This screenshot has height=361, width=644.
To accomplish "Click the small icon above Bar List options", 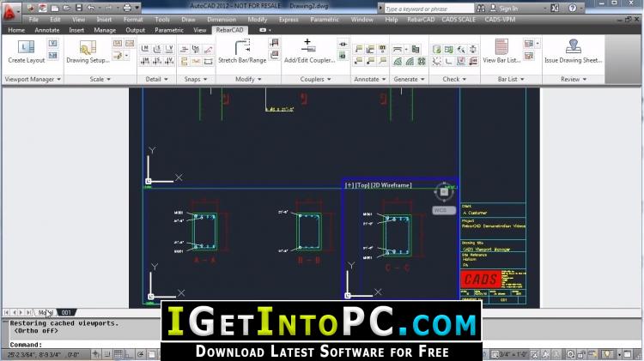I will click(529, 43).
